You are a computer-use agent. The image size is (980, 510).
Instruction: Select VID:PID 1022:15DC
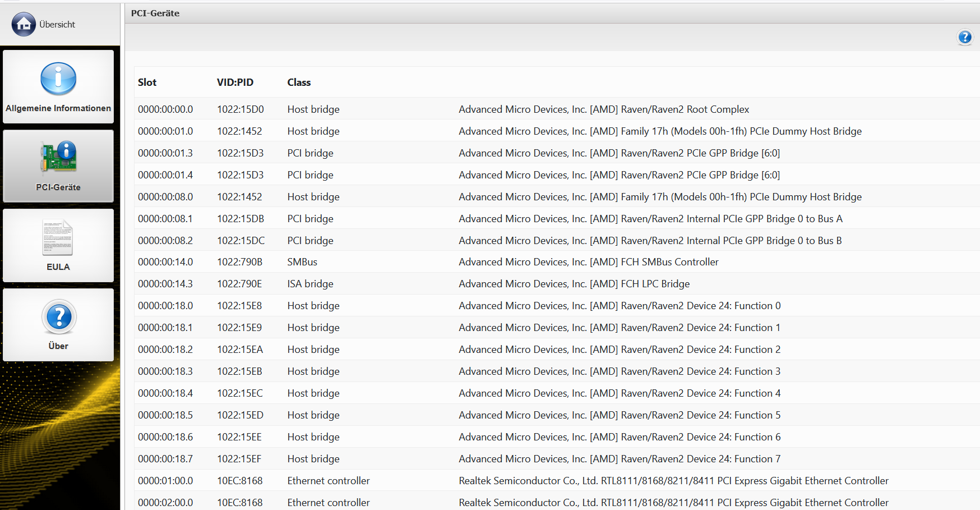[241, 241]
